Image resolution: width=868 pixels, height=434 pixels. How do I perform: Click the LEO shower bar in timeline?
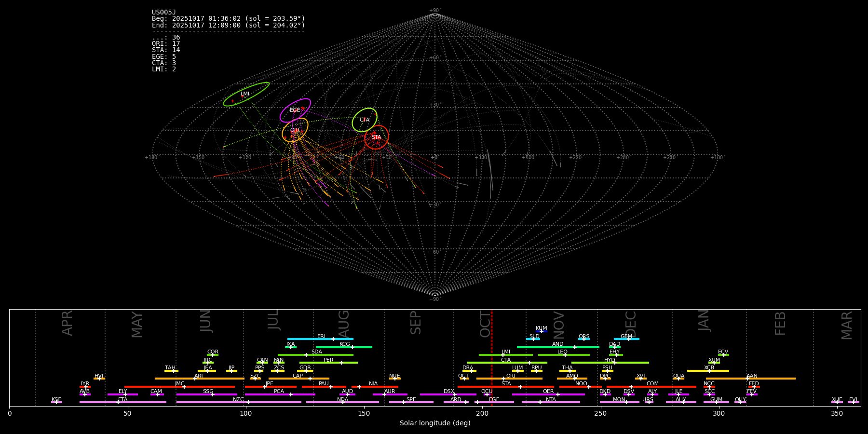click(x=564, y=355)
